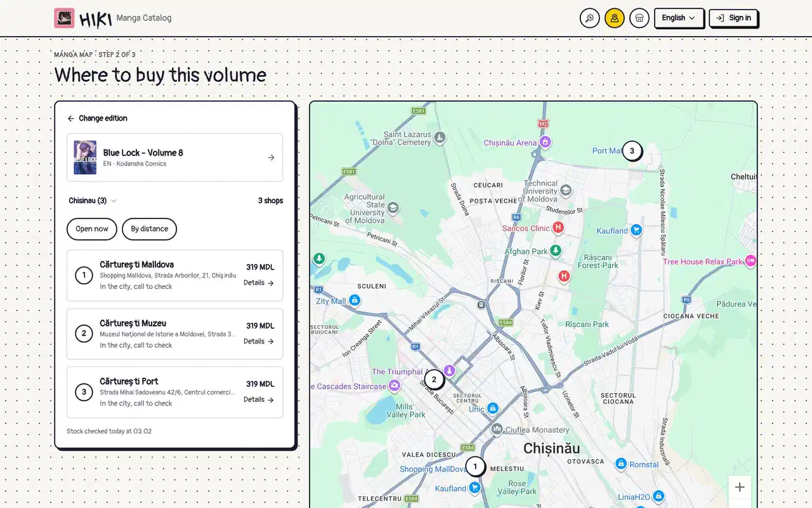The image size is (812, 508).
Task: Open the English language dropdown
Action: tap(679, 18)
